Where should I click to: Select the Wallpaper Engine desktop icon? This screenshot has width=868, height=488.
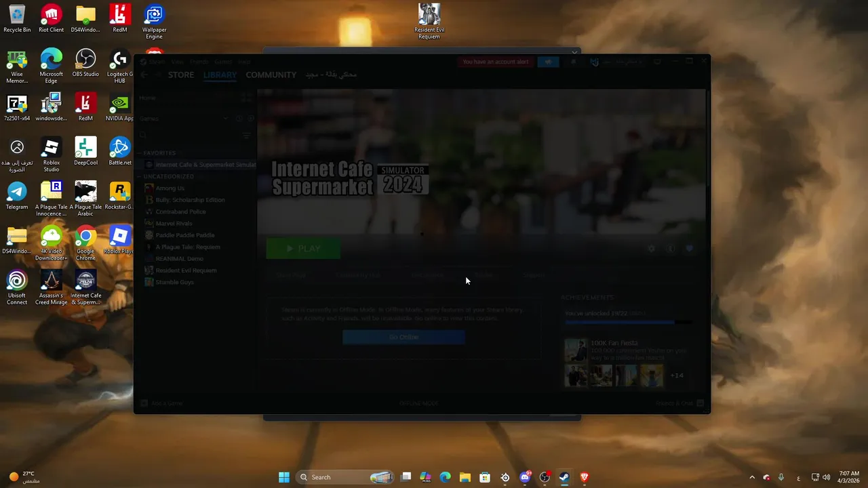point(154,22)
